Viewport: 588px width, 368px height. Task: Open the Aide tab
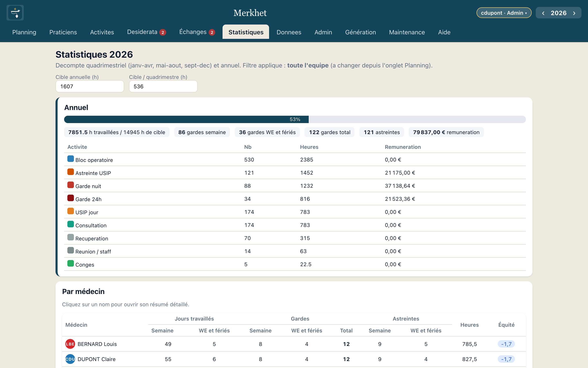click(444, 32)
